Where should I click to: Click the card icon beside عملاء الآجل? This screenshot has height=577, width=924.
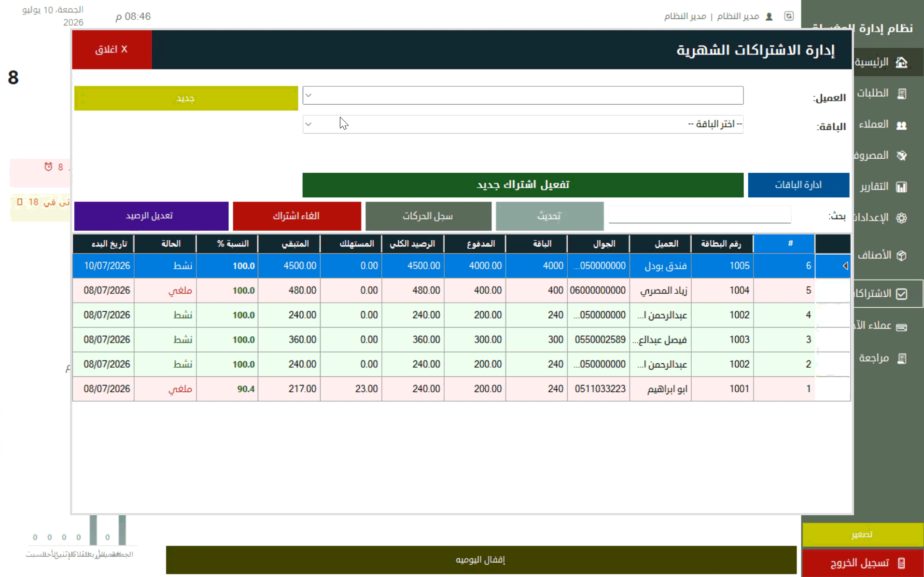[901, 327]
